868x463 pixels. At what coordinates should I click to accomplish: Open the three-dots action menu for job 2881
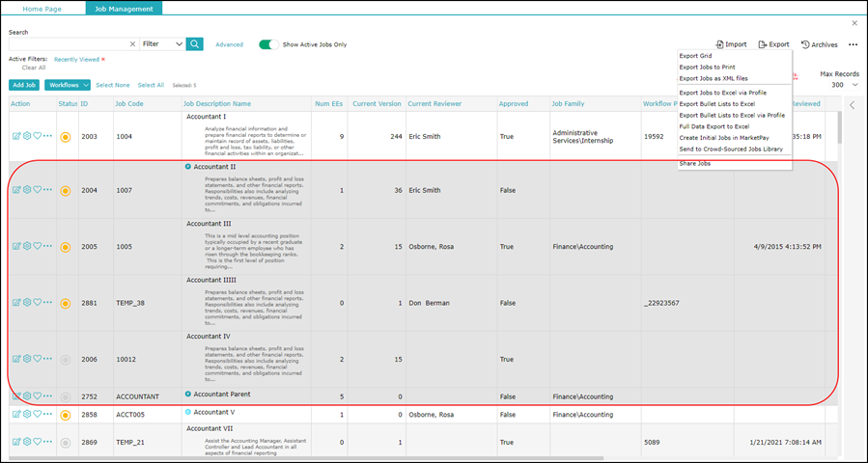[x=47, y=302]
